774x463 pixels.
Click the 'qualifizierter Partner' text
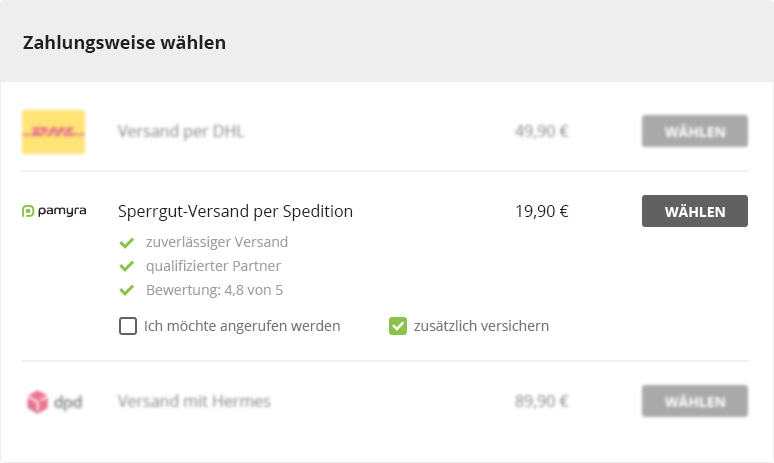[213, 266]
